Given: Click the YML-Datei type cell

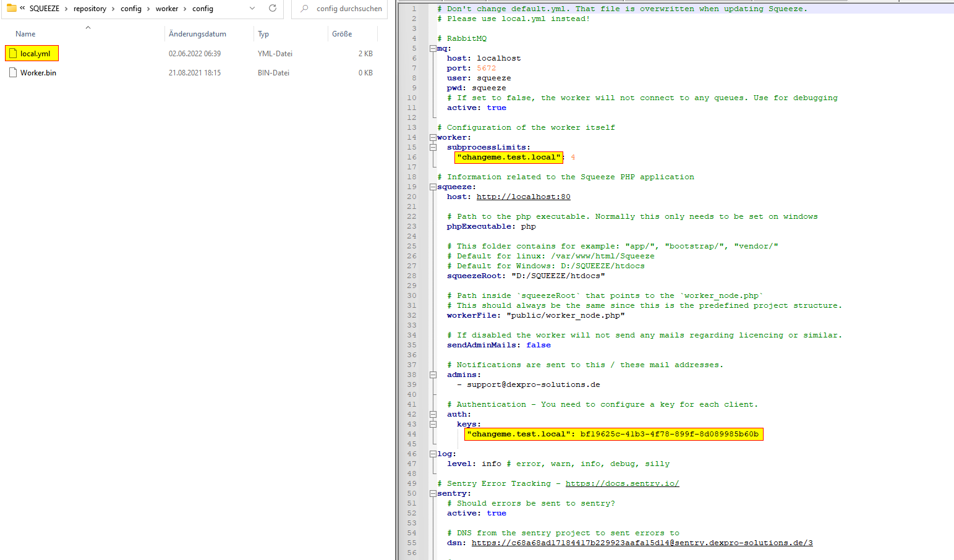Looking at the screenshot, I should pyautogui.click(x=275, y=54).
